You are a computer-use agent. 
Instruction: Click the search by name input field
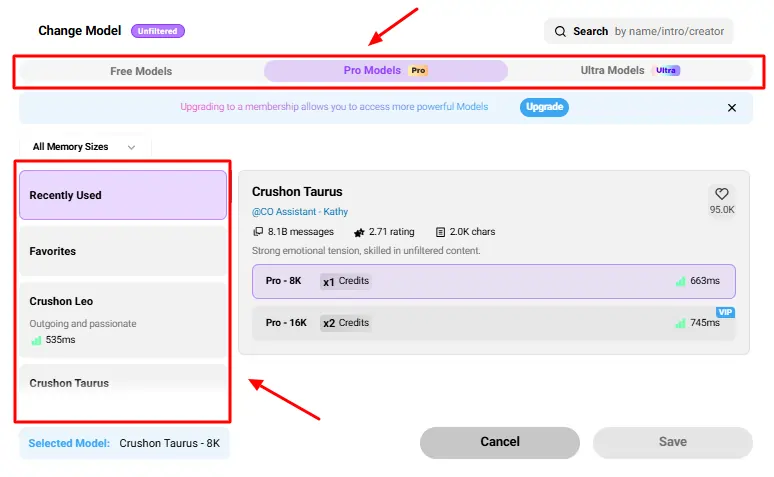[668, 31]
